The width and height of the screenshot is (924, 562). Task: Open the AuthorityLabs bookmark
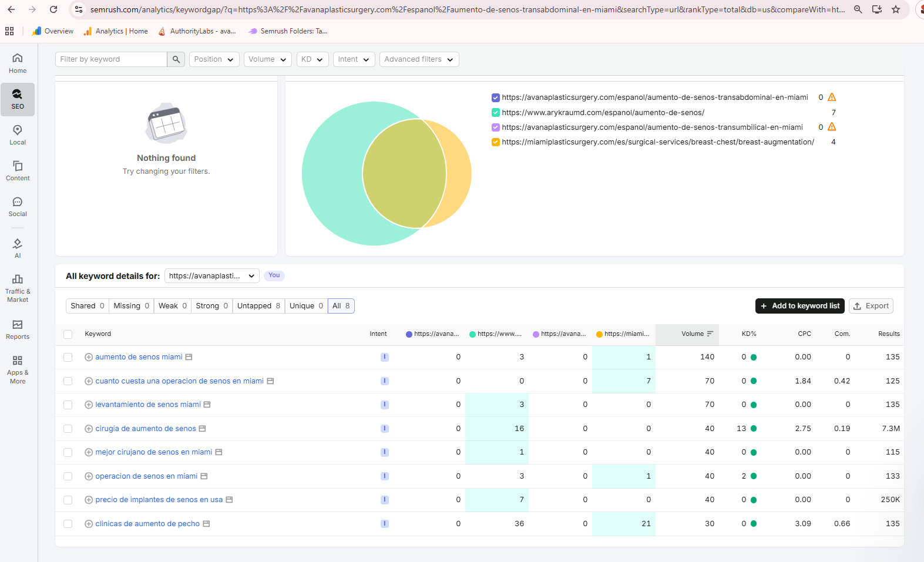click(x=197, y=31)
